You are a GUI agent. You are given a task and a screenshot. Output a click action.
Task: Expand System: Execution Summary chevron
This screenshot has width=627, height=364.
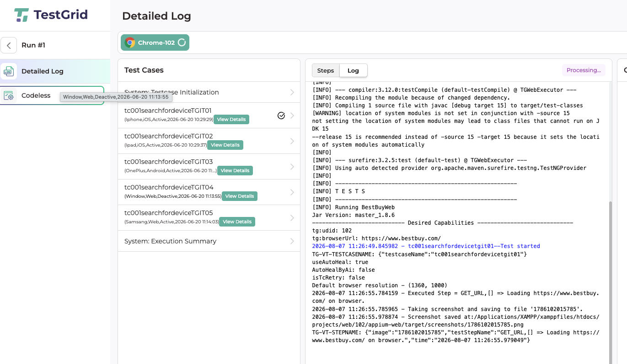click(292, 241)
